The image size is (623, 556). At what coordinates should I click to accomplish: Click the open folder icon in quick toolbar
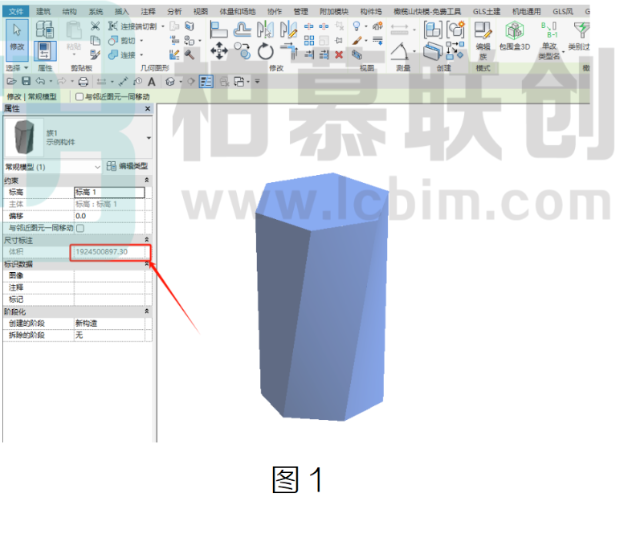tap(12, 81)
